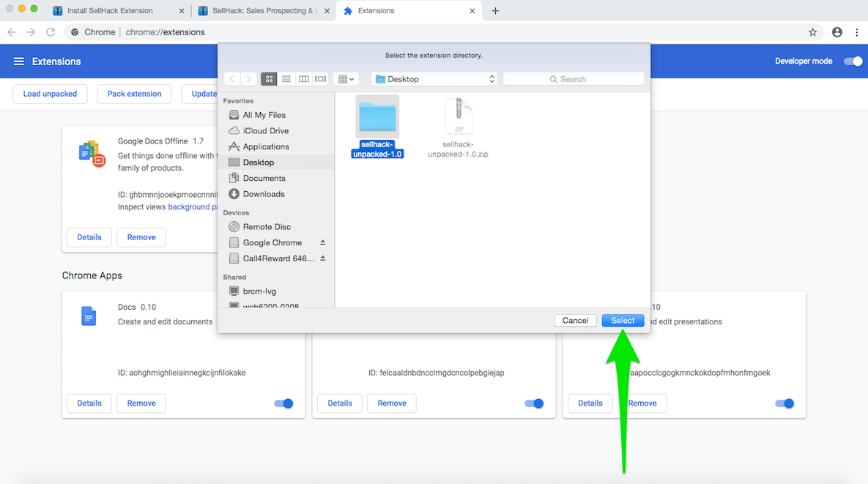Click the Chrome back arrow

pyautogui.click(x=12, y=32)
